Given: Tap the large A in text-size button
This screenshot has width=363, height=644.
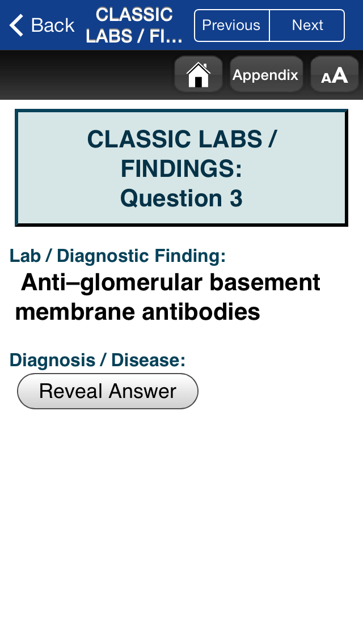Looking at the screenshot, I should 340,74.
